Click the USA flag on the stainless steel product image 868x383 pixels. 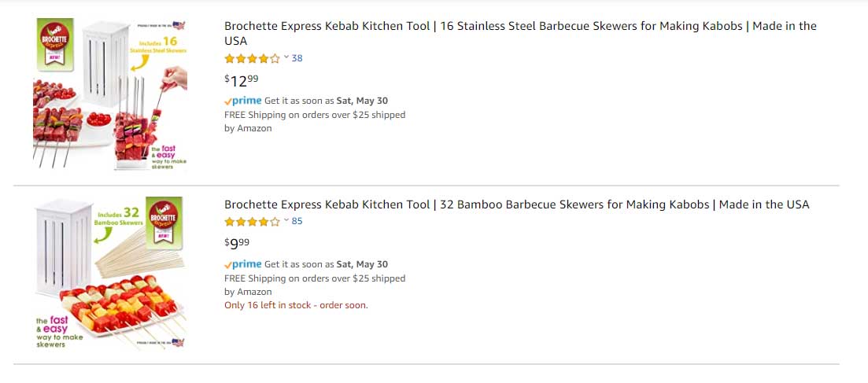179,25
